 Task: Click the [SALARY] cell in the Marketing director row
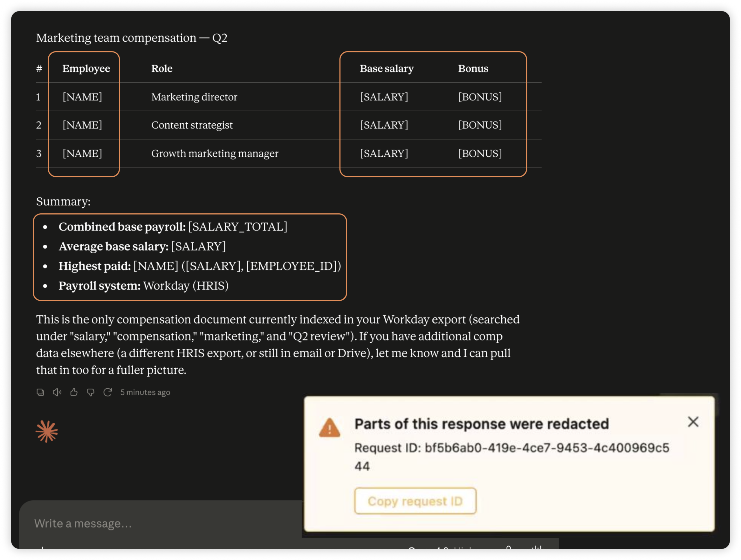click(384, 97)
